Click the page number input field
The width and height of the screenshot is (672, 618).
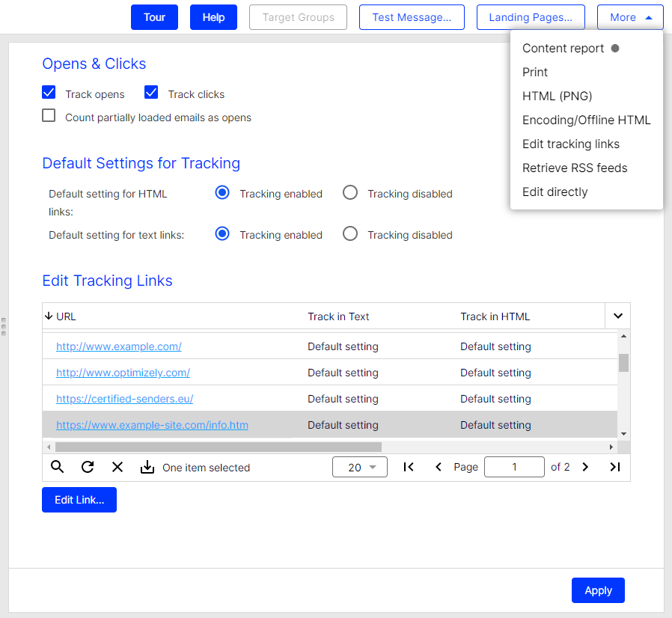pos(514,467)
